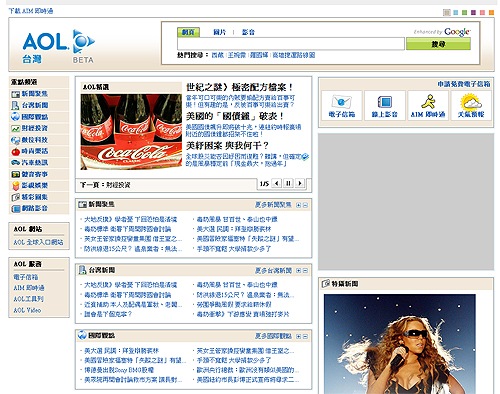This screenshot has width=500, height=394.
Task: Open 歐洲央行總裁 story in 國際觀點
Action: coord(247,370)
